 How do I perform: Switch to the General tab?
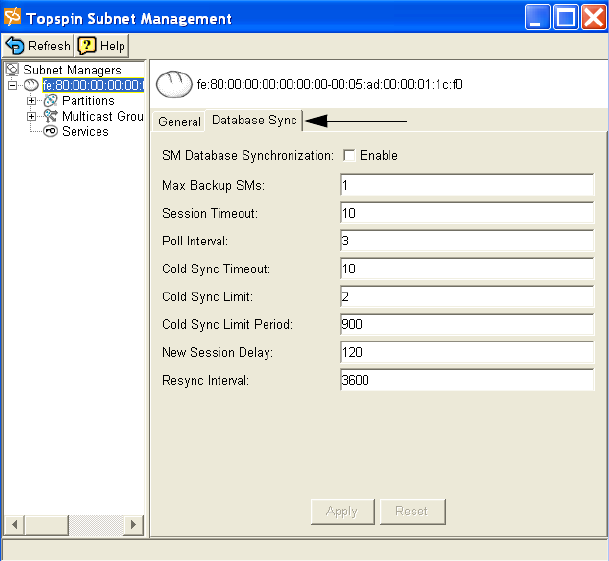click(x=179, y=121)
